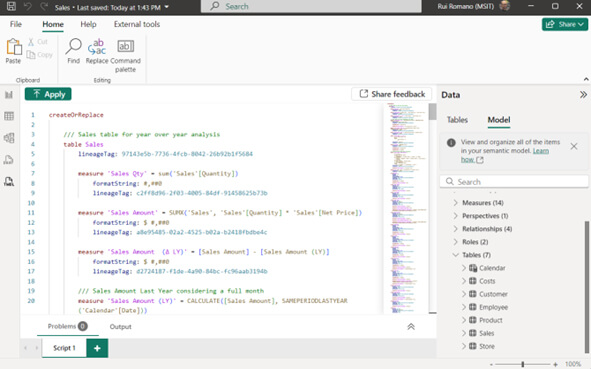Switch to Model view in sidebar

pos(9,138)
